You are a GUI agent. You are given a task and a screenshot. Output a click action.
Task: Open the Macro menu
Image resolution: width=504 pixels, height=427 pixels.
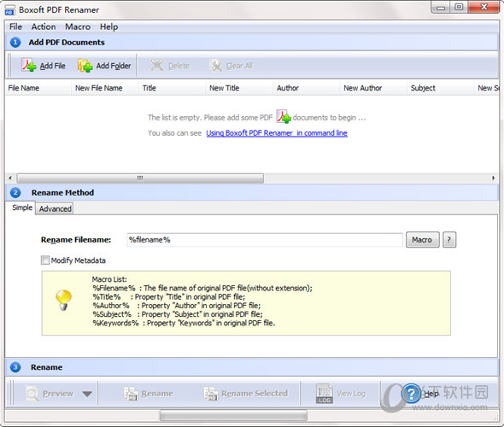coord(78,26)
